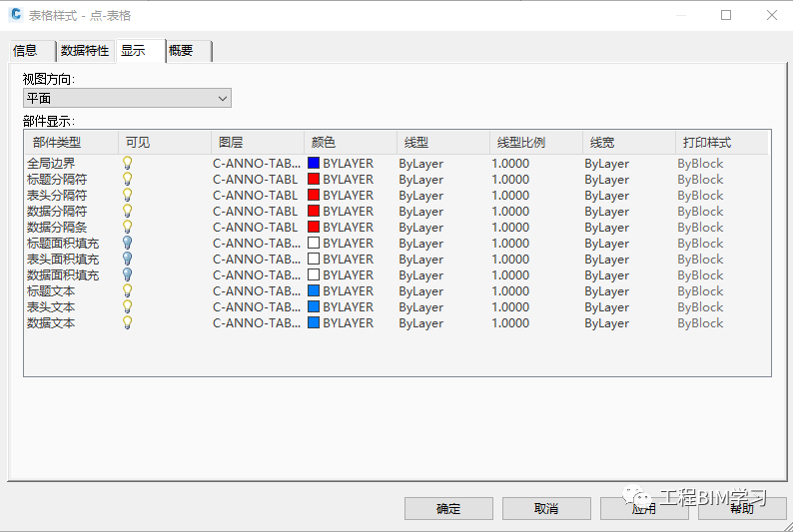The image size is (793, 532).
Task: Toggle visibility bulb for 标题文本
Action: 128,291
